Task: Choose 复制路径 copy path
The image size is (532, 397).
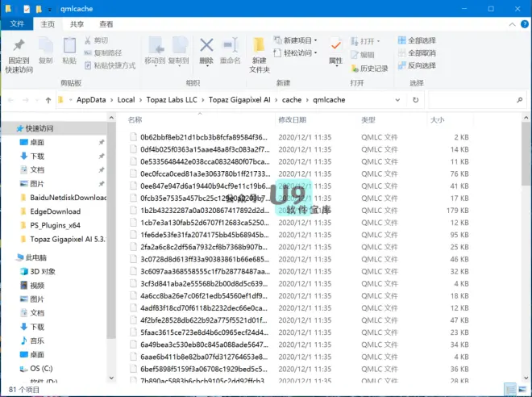Action: click(103, 52)
